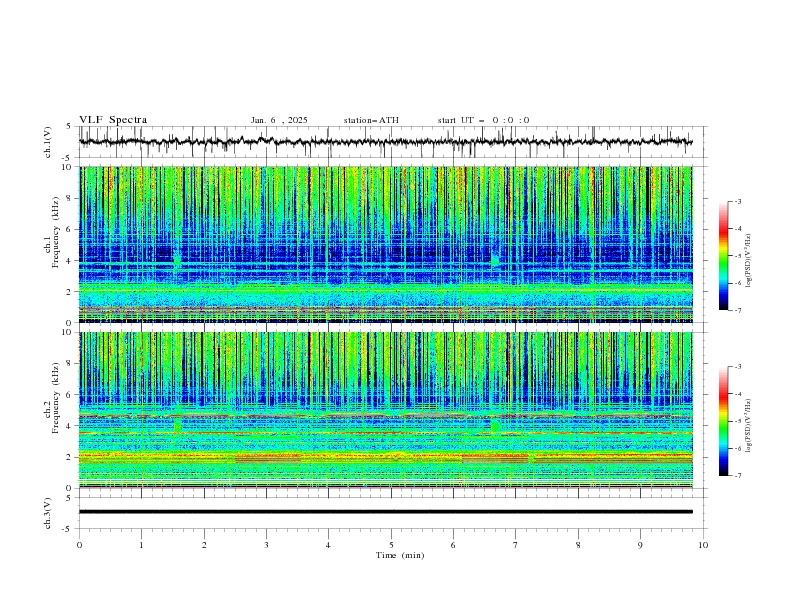This screenshot has height=612, width=792.
Task: Click the log(PSD) label beside ch.1 color bar
Action: click(748, 261)
